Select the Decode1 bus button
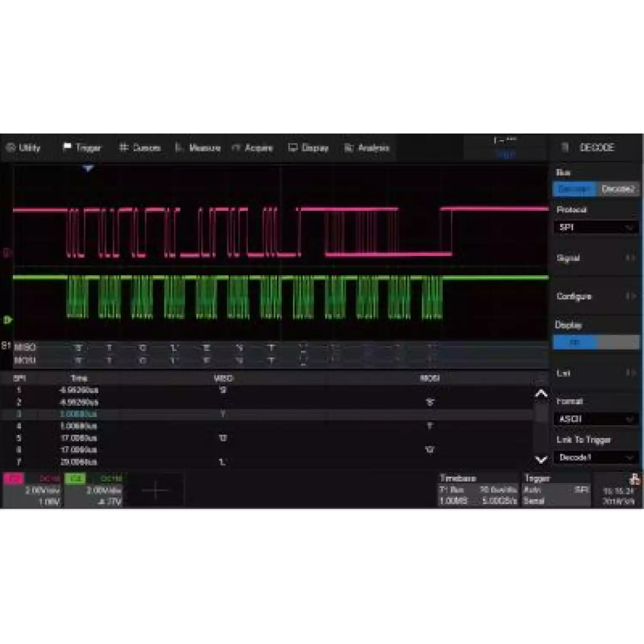644x644 pixels. pos(574,189)
